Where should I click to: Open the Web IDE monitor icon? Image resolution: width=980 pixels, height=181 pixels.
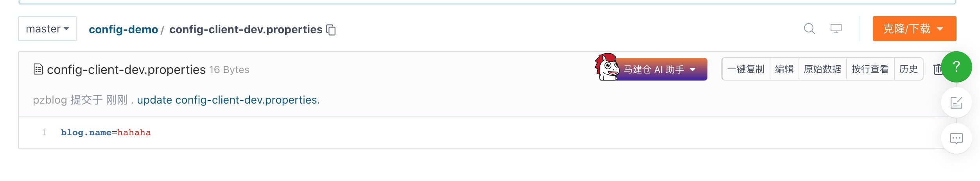click(x=836, y=29)
